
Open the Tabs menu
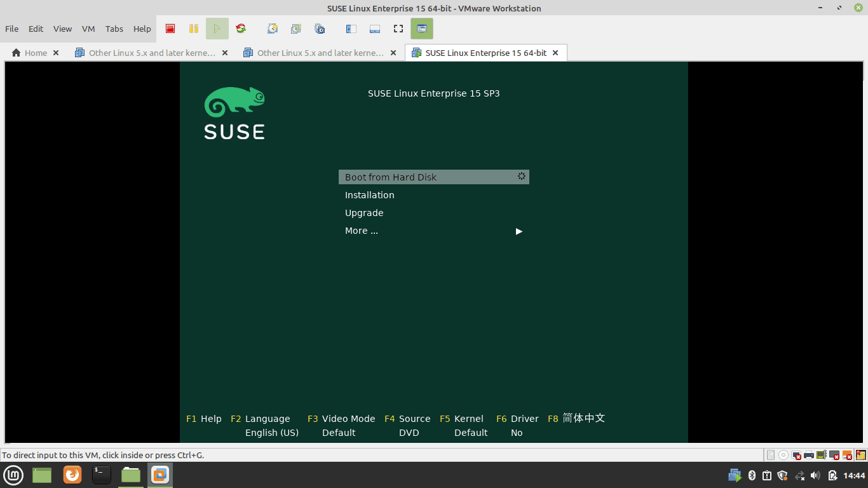coord(114,29)
